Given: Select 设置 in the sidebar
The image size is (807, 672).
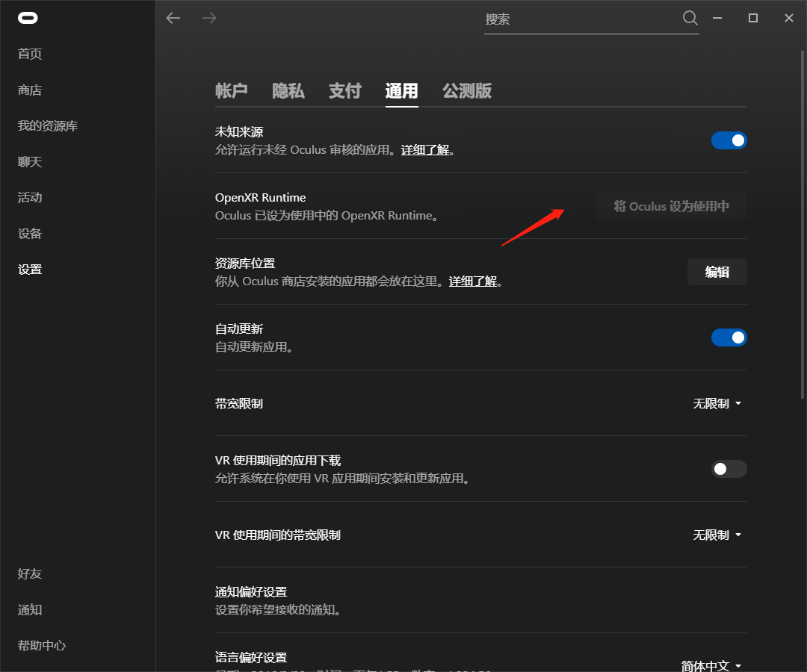Looking at the screenshot, I should [x=30, y=270].
